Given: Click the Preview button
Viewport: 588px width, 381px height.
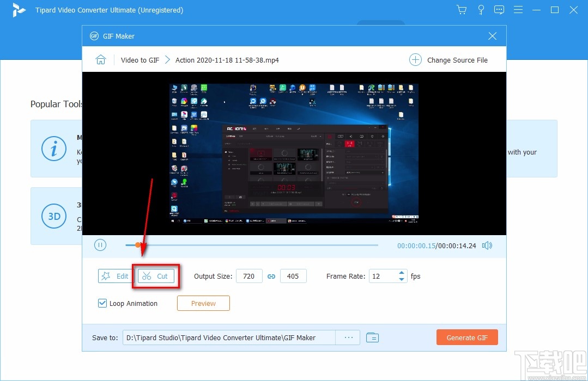Looking at the screenshot, I should (x=203, y=303).
